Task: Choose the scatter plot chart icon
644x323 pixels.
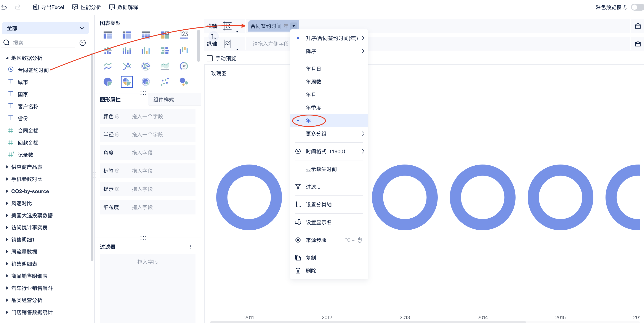Action: pyautogui.click(x=165, y=82)
